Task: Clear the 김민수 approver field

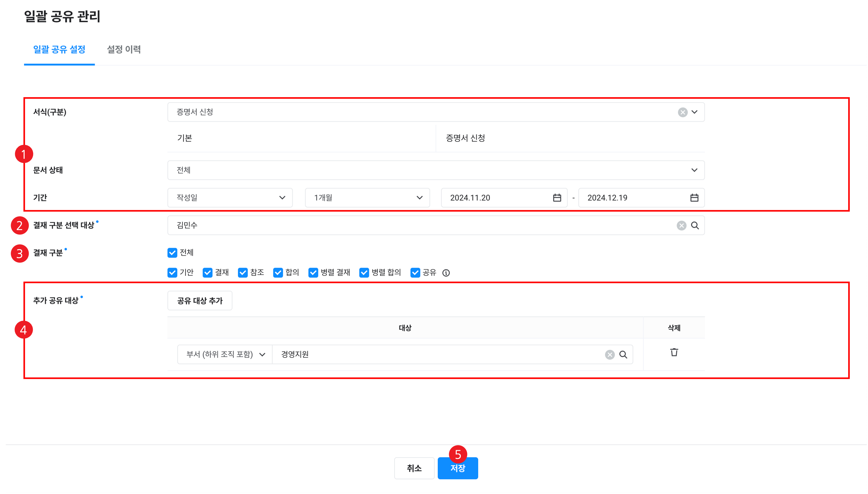Action: coord(681,226)
